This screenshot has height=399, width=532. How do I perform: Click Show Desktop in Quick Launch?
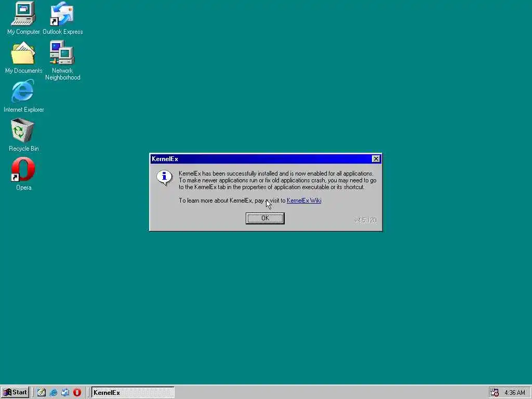pyautogui.click(x=42, y=393)
